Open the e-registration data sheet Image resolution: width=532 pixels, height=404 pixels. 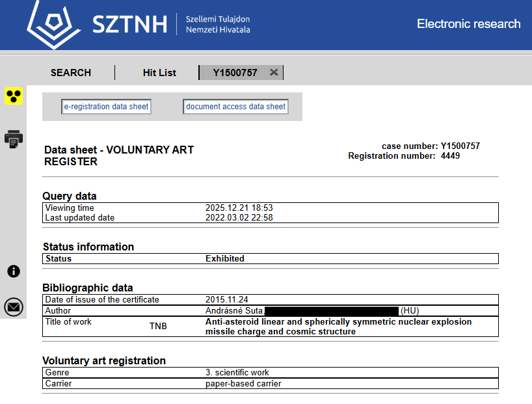pos(107,107)
